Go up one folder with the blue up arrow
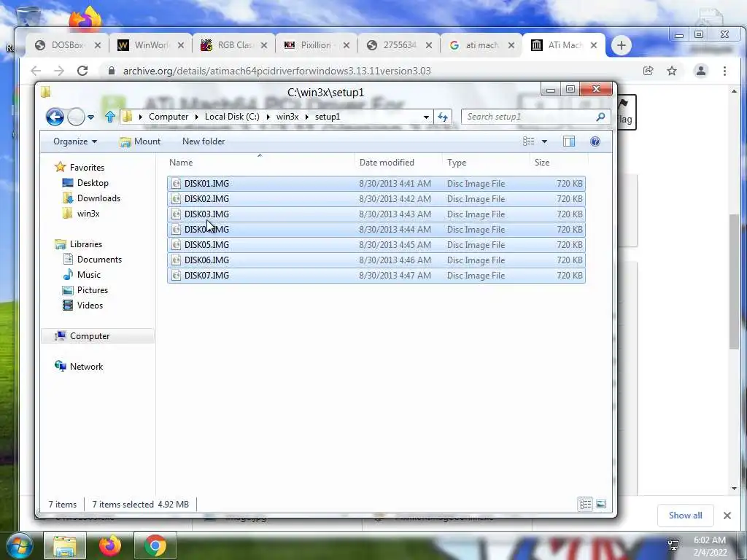The width and height of the screenshot is (747, 560). tap(110, 117)
